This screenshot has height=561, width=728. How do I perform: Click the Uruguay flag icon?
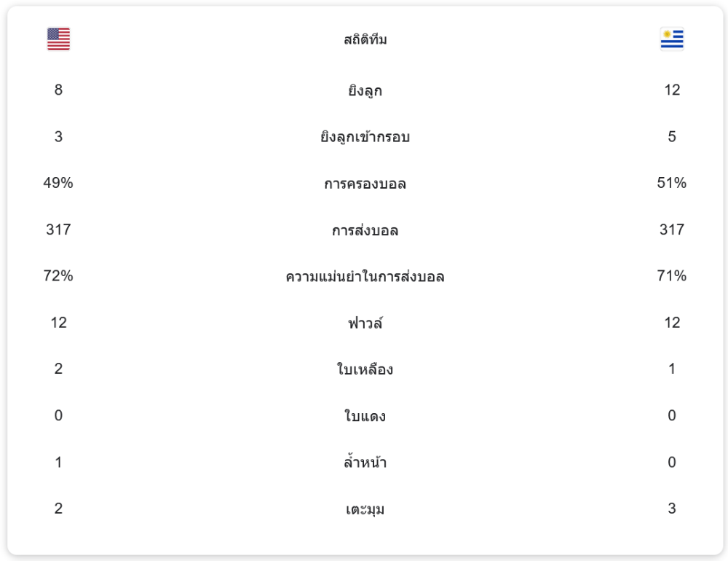pyautogui.click(x=671, y=39)
